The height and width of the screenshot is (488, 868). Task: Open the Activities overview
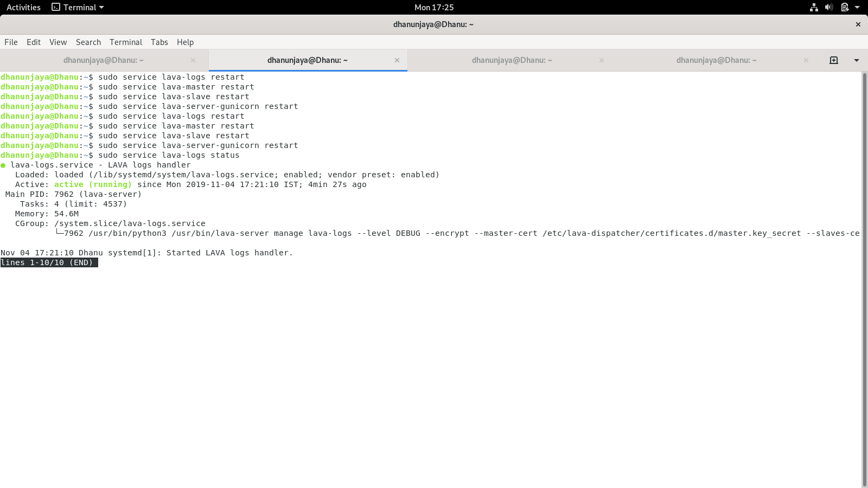[x=23, y=7]
